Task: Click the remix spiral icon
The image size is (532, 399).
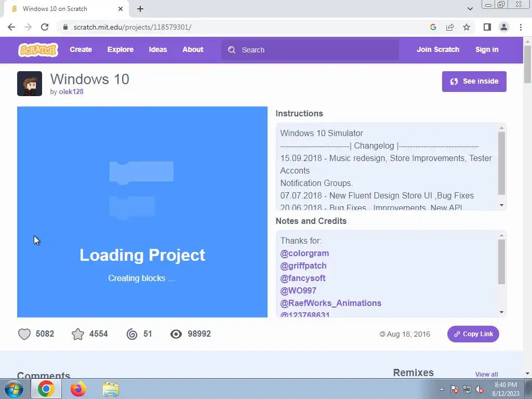Action: click(x=132, y=334)
